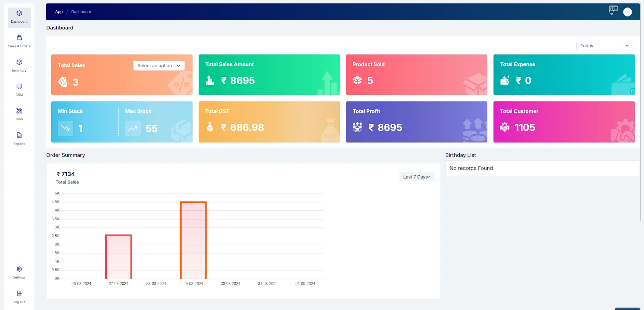Select the tall 29-08-2024 chart bar
Screen dimensions: 644x310
[193, 240]
